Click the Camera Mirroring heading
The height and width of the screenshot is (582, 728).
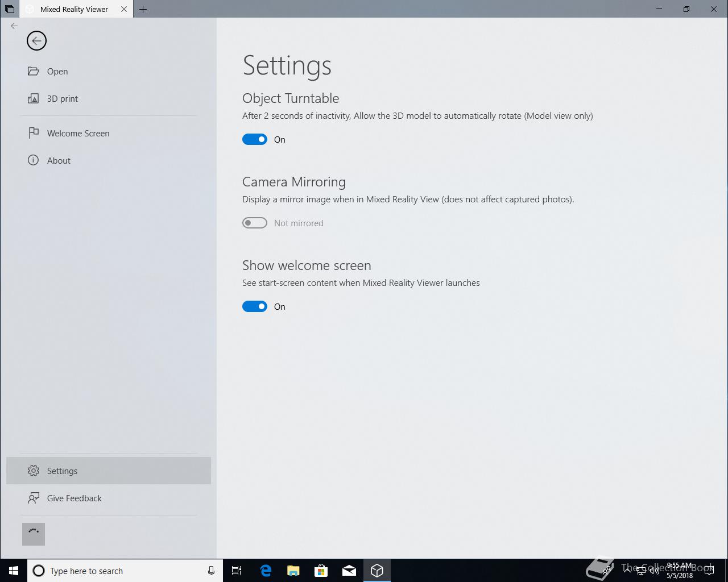point(294,182)
